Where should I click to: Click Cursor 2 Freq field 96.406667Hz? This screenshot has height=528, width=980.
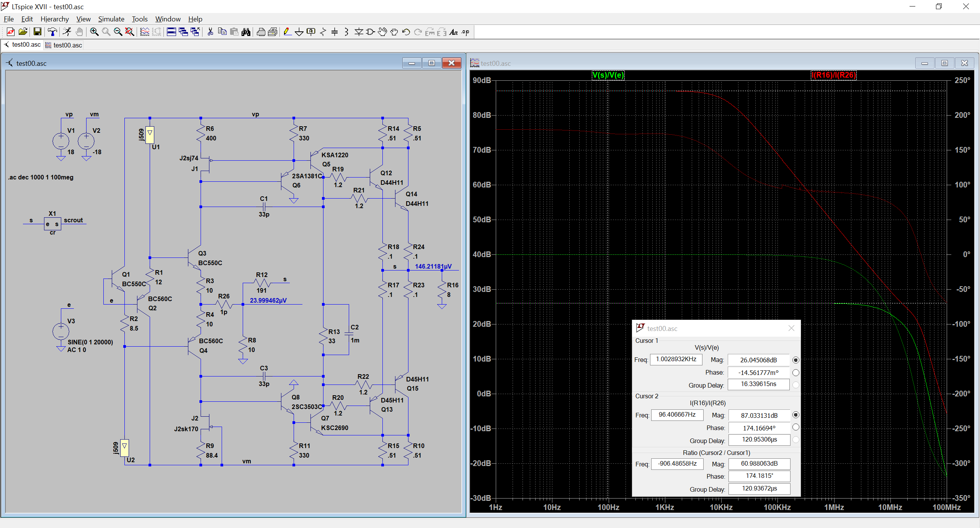point(677,415)
